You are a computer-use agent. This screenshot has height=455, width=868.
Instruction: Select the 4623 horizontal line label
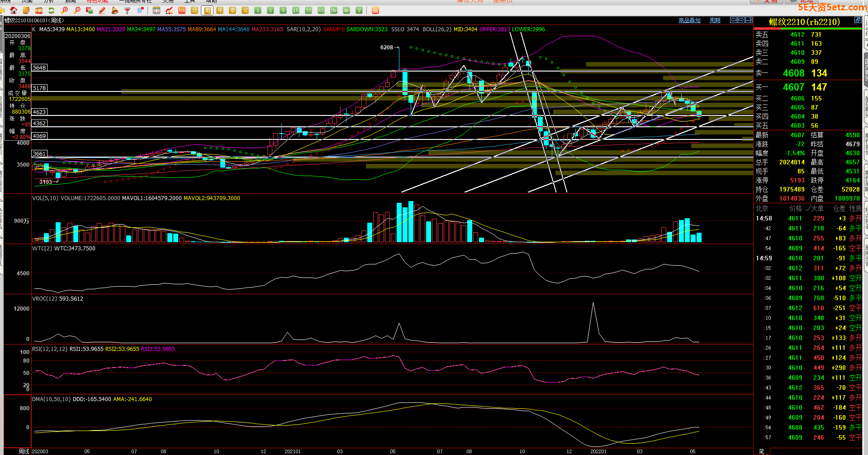click(39, 112)
